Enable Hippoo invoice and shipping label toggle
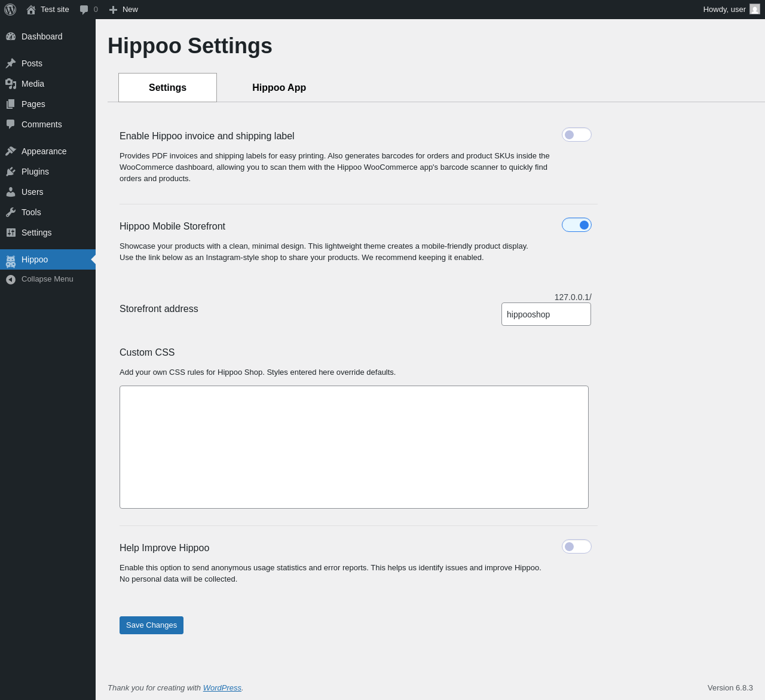 pos(576,135)
